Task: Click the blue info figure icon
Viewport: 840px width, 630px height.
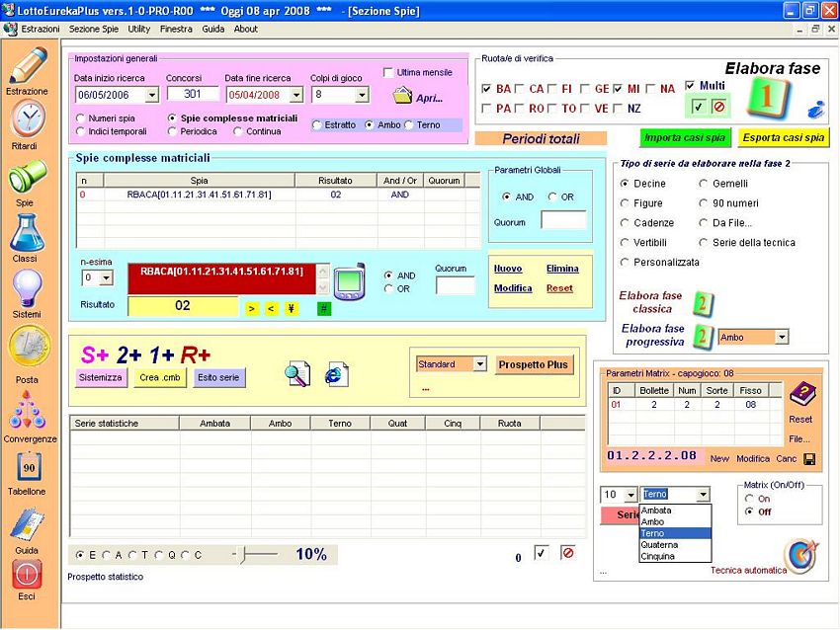Action: pos(816,109)
